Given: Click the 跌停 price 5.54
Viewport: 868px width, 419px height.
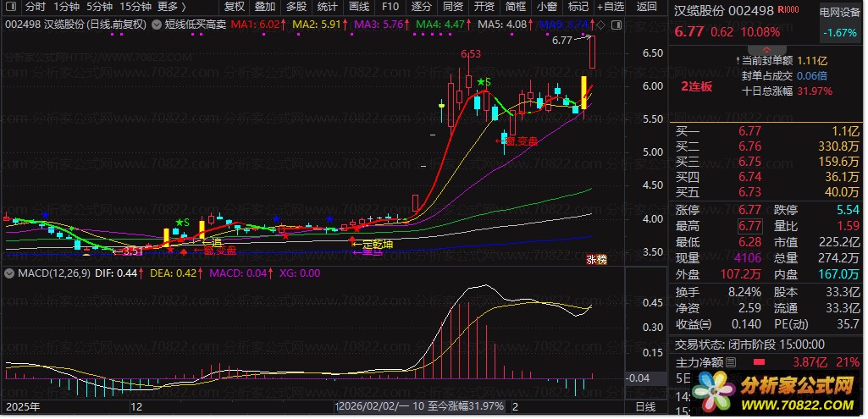Looking at the screenshot, I should [x=848, y=210].
